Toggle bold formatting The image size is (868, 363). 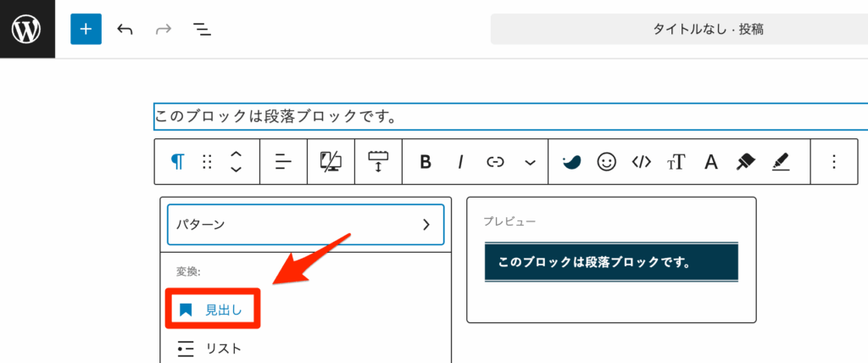click(x=426, y=162)
